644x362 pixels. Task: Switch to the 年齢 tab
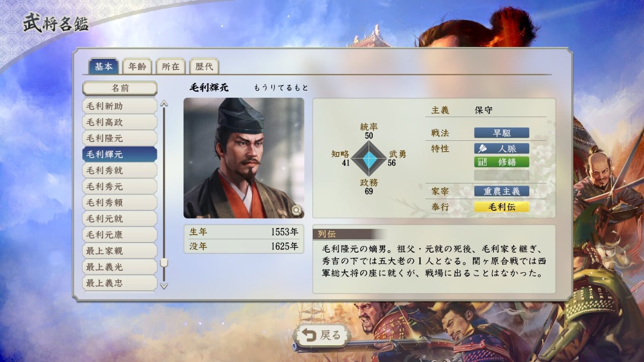[x=137, y=67]
